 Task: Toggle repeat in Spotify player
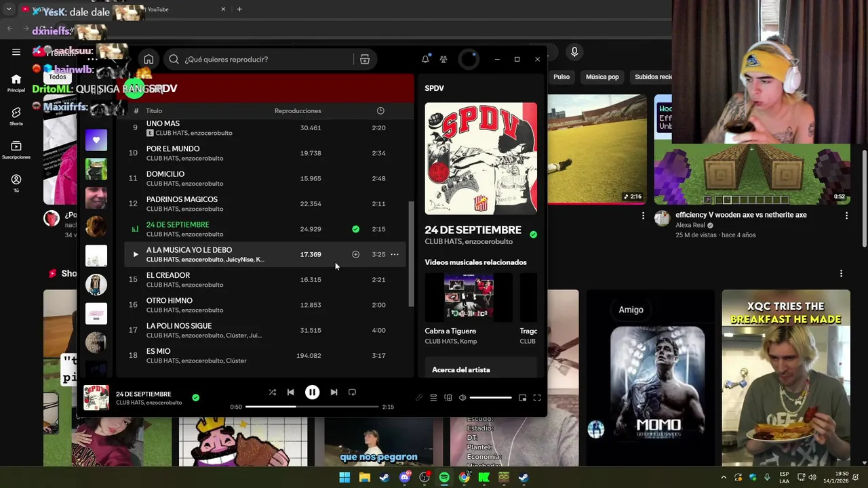point(352,392)
